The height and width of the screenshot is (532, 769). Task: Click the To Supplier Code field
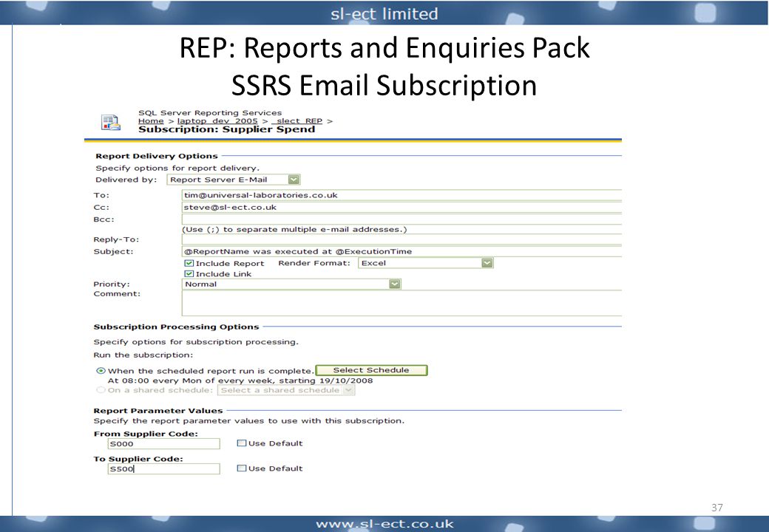point(164,468)
